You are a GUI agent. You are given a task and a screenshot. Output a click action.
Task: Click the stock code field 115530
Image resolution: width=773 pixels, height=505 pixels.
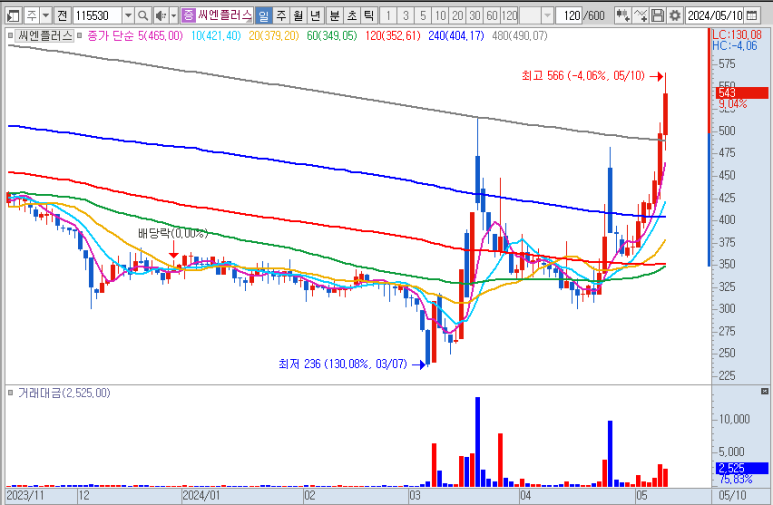98,16
